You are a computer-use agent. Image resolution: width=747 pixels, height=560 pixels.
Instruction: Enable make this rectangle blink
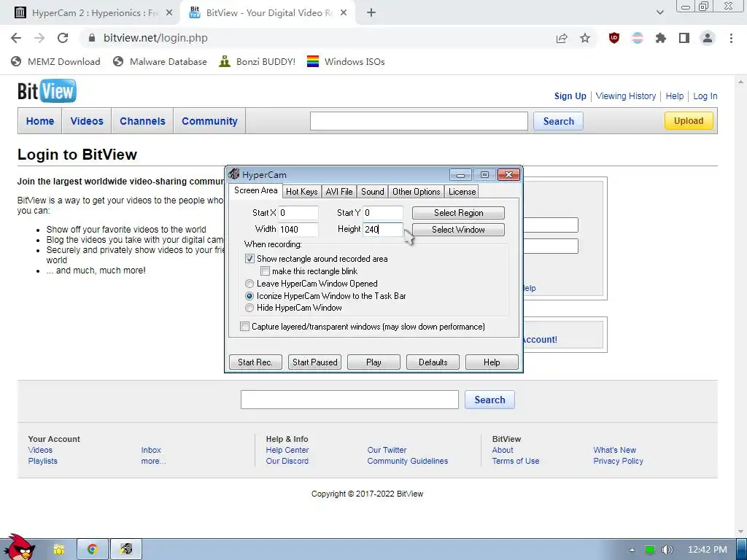pos(266,271)
